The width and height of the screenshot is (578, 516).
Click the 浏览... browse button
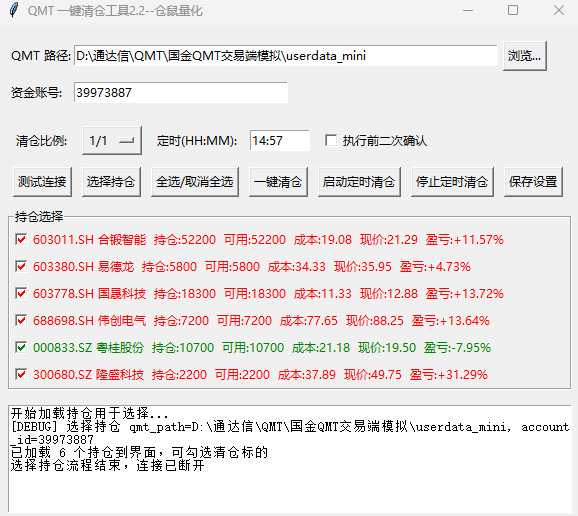coord(525,56)
